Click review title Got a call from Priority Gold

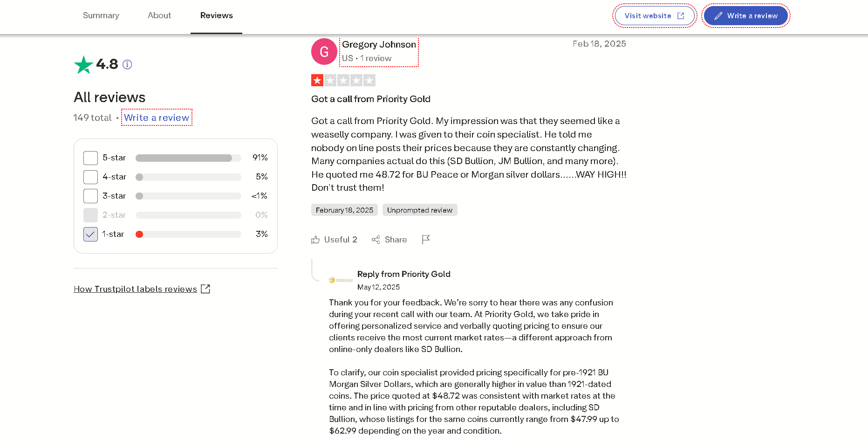pos(371,99)
